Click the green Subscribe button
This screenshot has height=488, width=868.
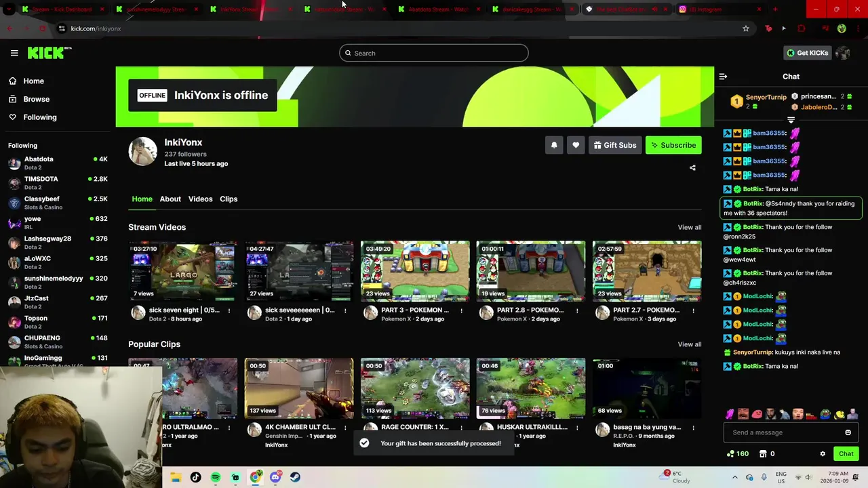click(673, 145)
